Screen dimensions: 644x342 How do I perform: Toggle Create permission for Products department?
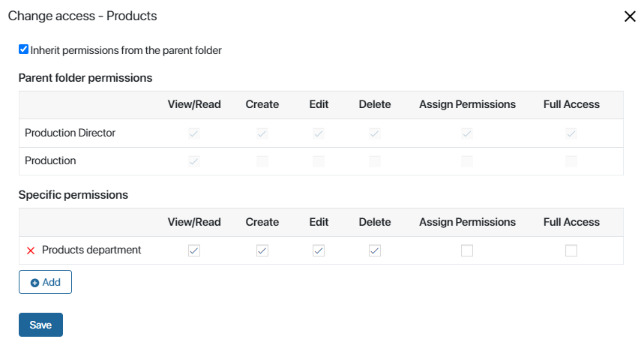(x=262, y=250)
